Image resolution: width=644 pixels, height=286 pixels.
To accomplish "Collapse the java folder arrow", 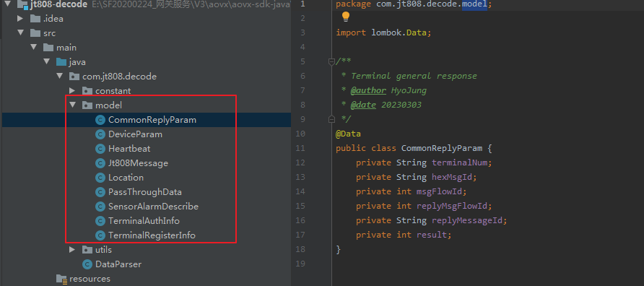I will click(46, 61).
